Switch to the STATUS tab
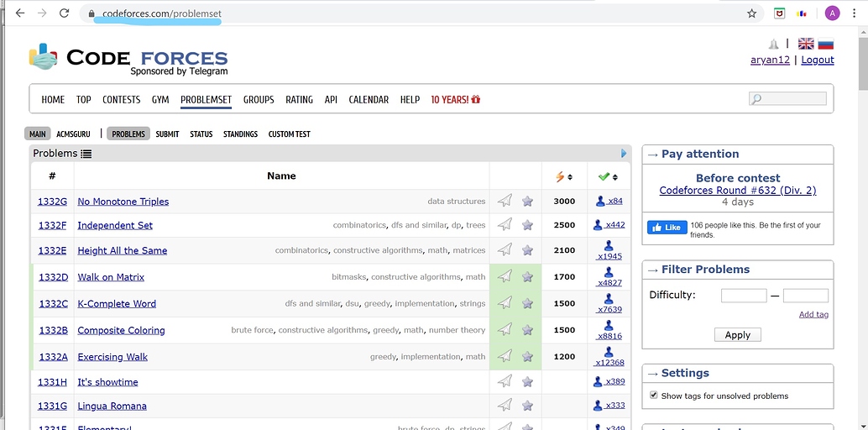Image resolution: width=868 pixels, height=430 pixels. pos(201,134)
